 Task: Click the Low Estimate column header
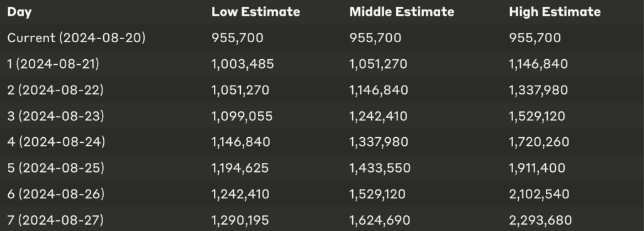click(x=255, y=11)
